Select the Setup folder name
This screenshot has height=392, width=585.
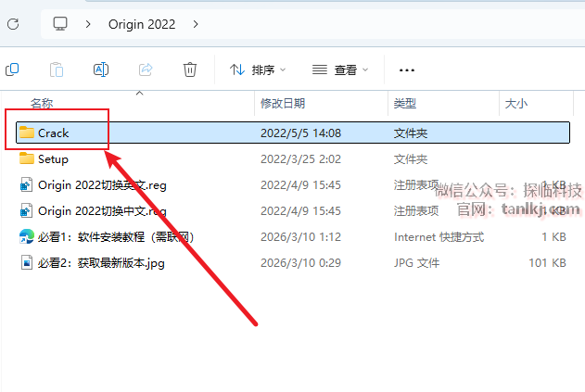54,159
